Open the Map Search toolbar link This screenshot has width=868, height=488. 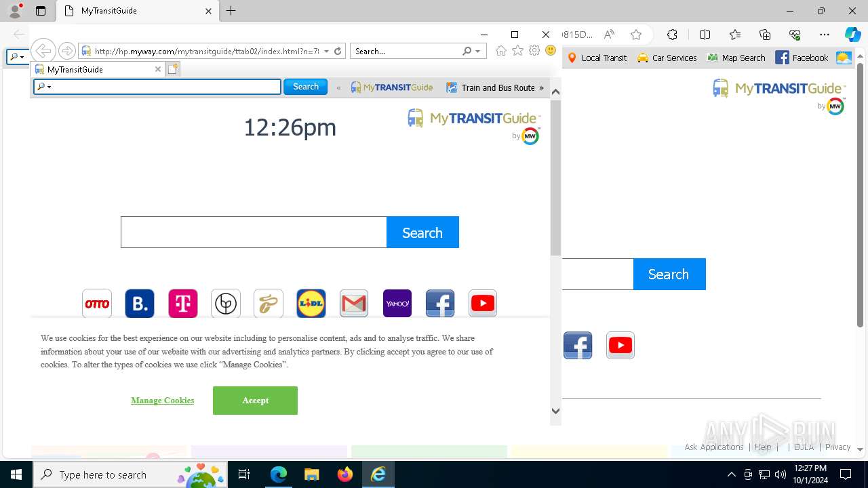pyautogui.click(x=736, y=58)
